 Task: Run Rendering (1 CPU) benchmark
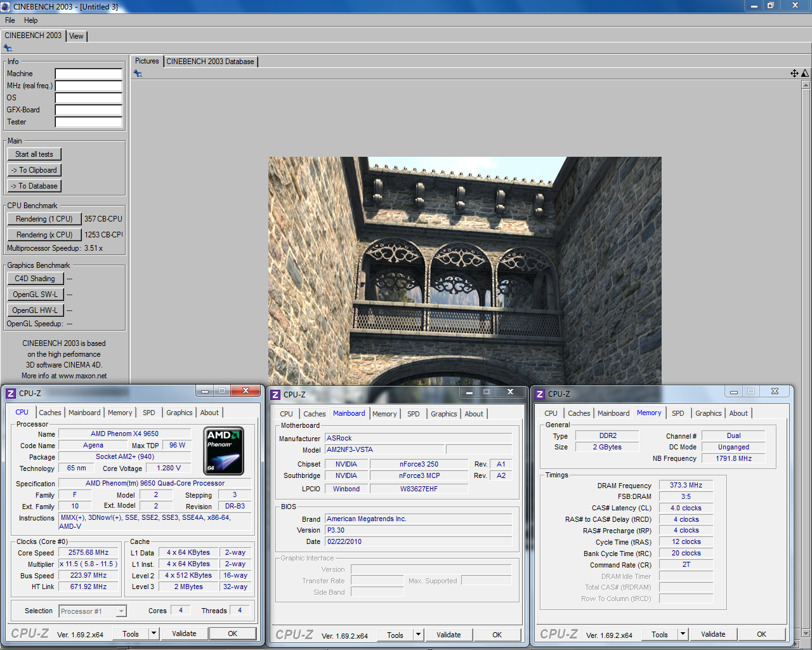point(44,219)
